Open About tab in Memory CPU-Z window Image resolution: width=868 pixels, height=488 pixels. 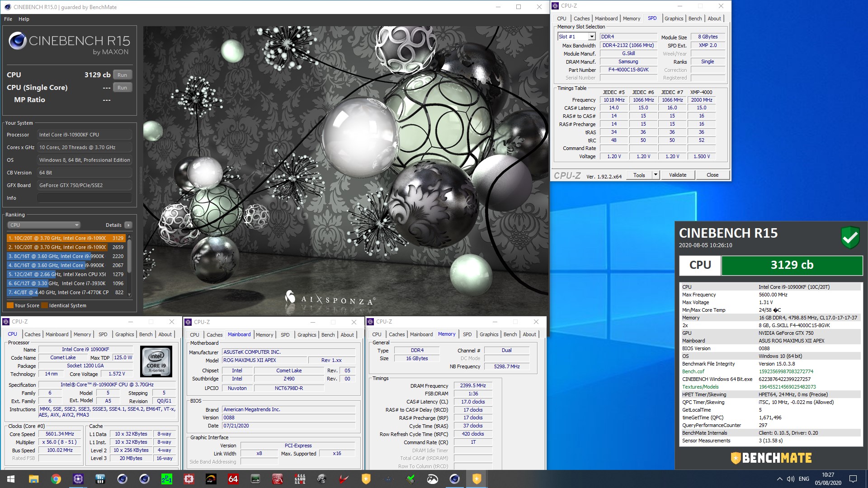click(529, 334)
